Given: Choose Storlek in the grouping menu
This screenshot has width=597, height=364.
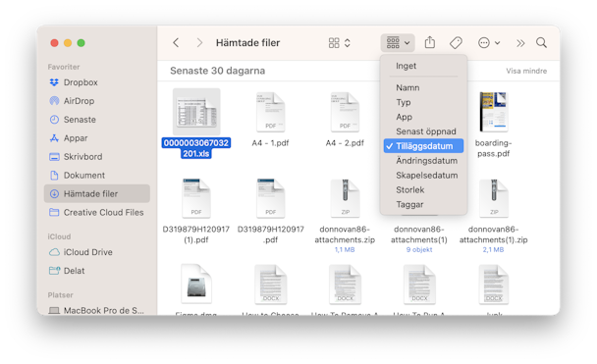Looking at the screenshot, I should click(x=423, y=189).
